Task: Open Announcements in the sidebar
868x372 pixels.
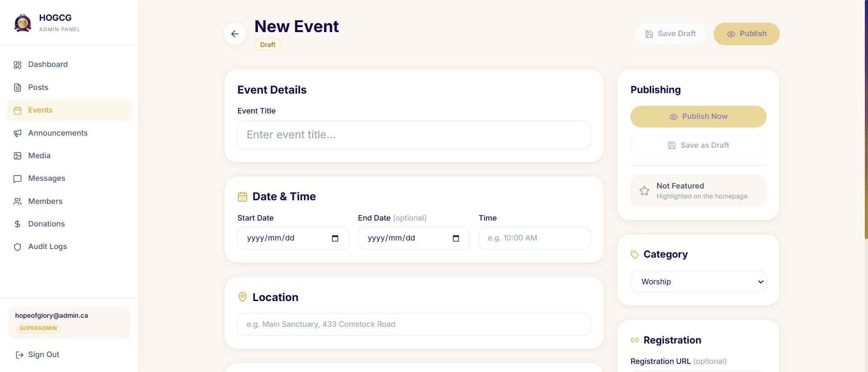Action: pyautogui.click(x=69, y=133)
